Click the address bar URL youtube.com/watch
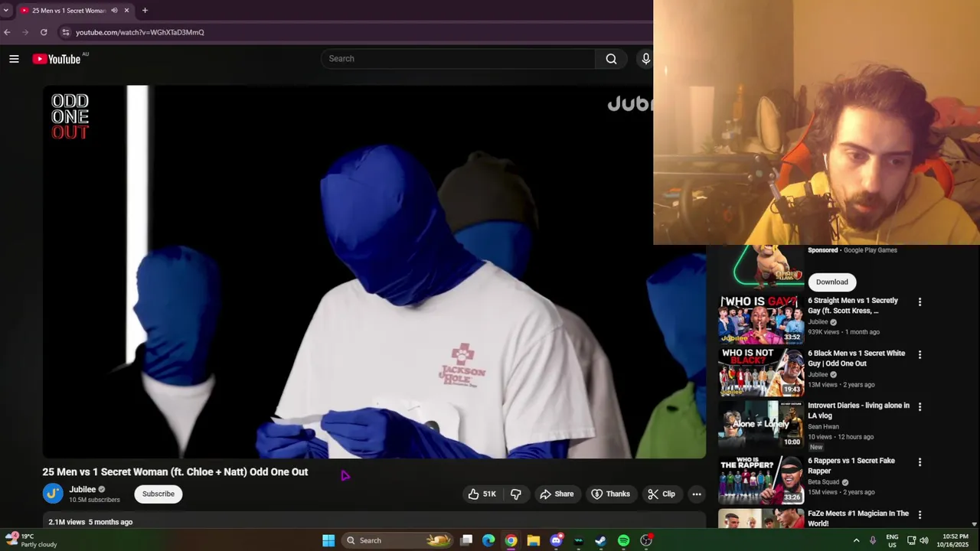Viewport: 980px width, 551px height. tap(140, 32)
